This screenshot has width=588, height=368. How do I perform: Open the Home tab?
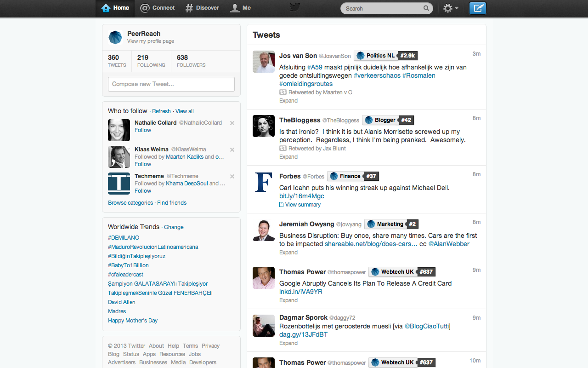point(115,8)
